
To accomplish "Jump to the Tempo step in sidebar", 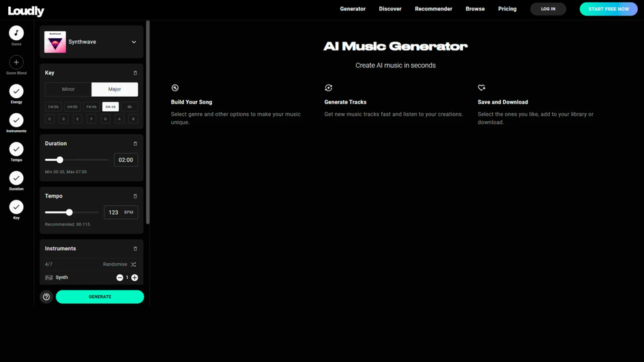I will coord(16,149).
